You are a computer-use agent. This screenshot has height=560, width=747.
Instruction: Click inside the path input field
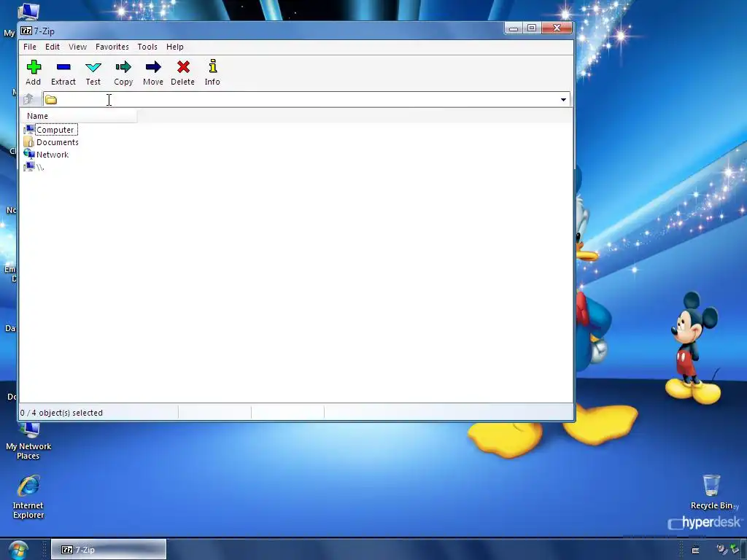tap(307, 99)
